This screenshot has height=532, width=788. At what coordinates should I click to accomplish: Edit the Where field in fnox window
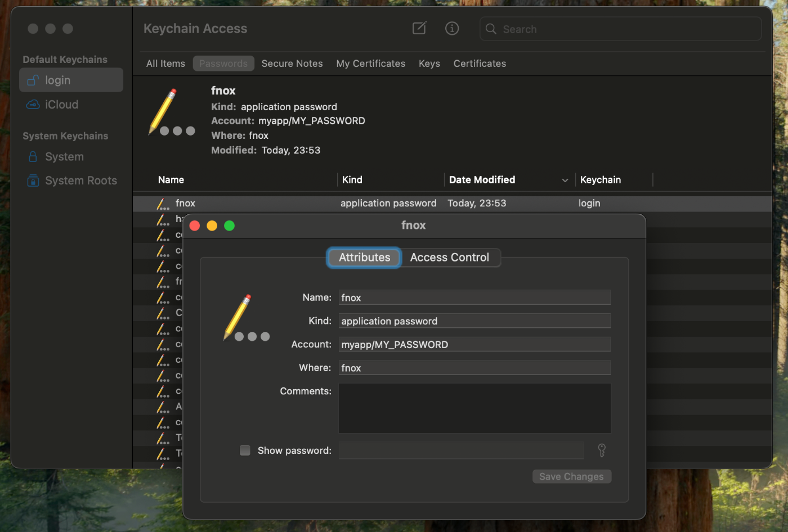point(474,368)
